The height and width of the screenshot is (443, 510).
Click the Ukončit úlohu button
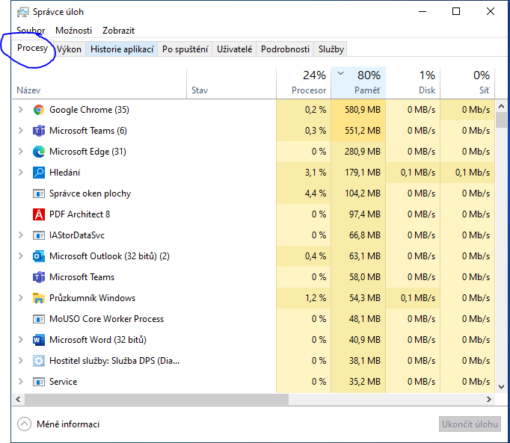[470, 424]
